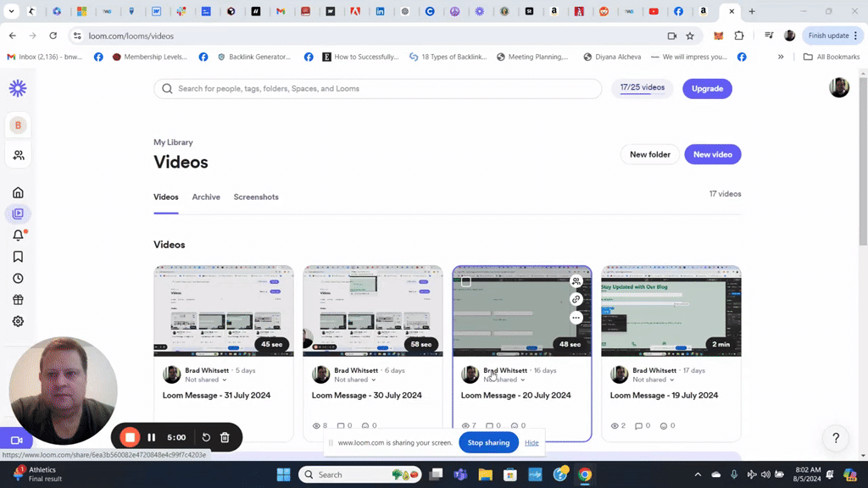This screenshot has height=488, width=868.
Task: Open the bookmark (Watch later) sidebar icon
Action: tap(19, 257)
